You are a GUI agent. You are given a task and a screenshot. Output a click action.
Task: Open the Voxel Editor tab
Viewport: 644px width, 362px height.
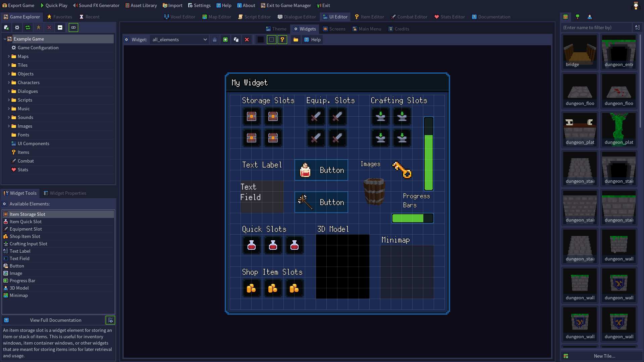(x=179, y=17)
